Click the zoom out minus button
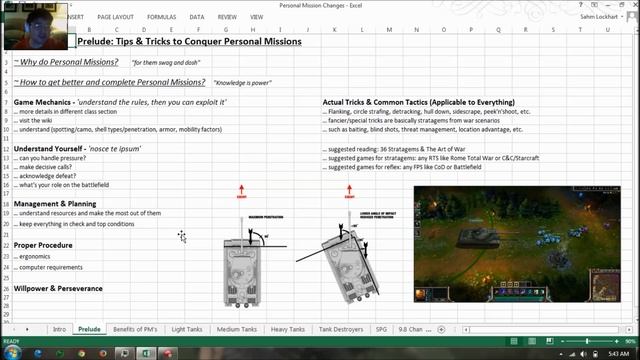This screenshot has width=640, height=360. [562, 341]
